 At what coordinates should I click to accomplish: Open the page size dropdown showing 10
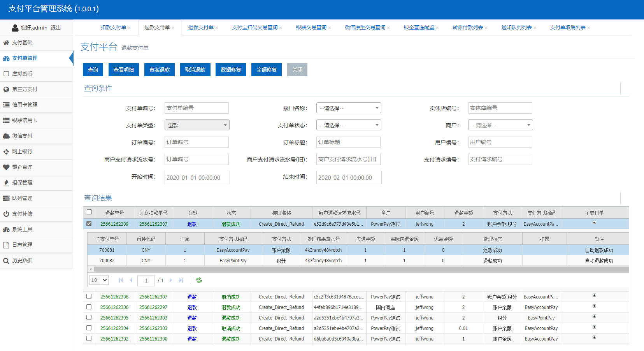tap(99, 280)
